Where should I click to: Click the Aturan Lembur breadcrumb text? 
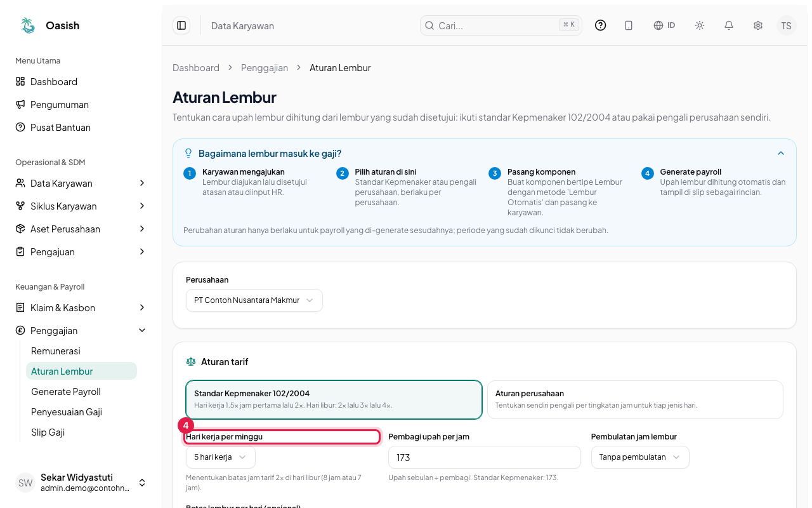click(340, 67)
